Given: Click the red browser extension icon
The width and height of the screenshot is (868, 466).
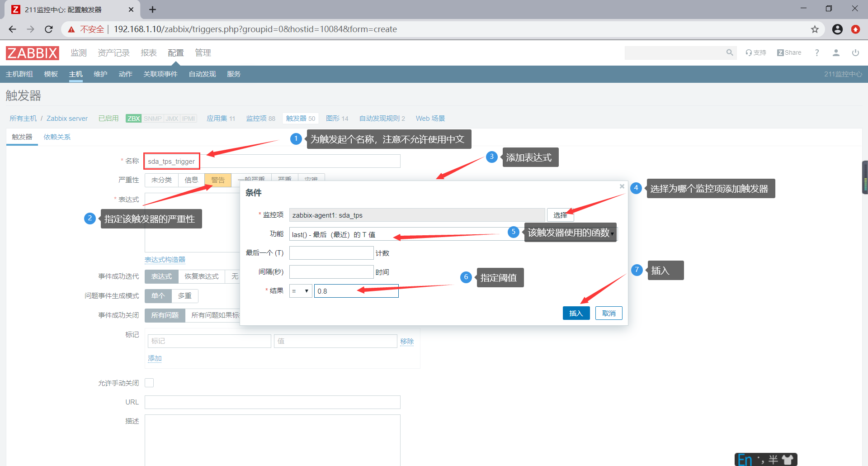Looking at the screenshot, I should tap(855, 29).
